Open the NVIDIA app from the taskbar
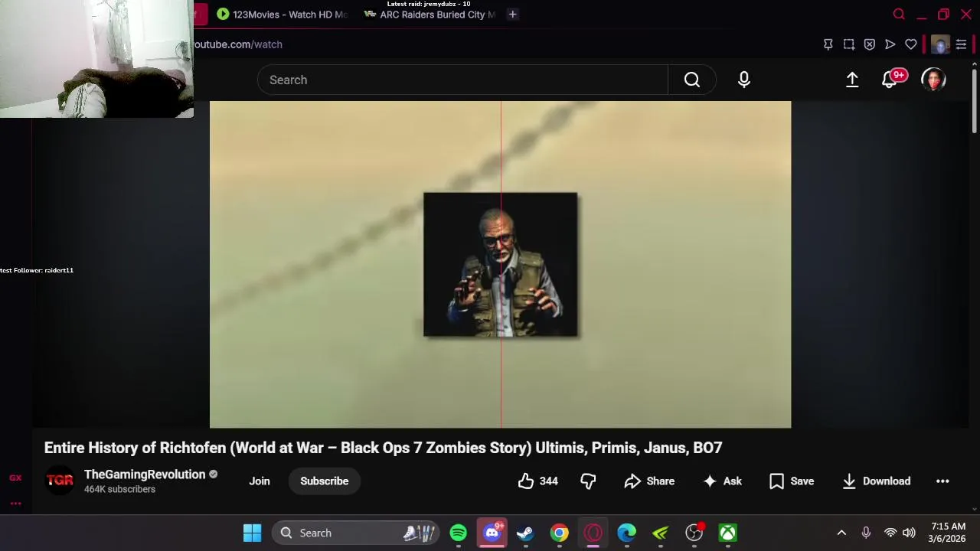 661,533
